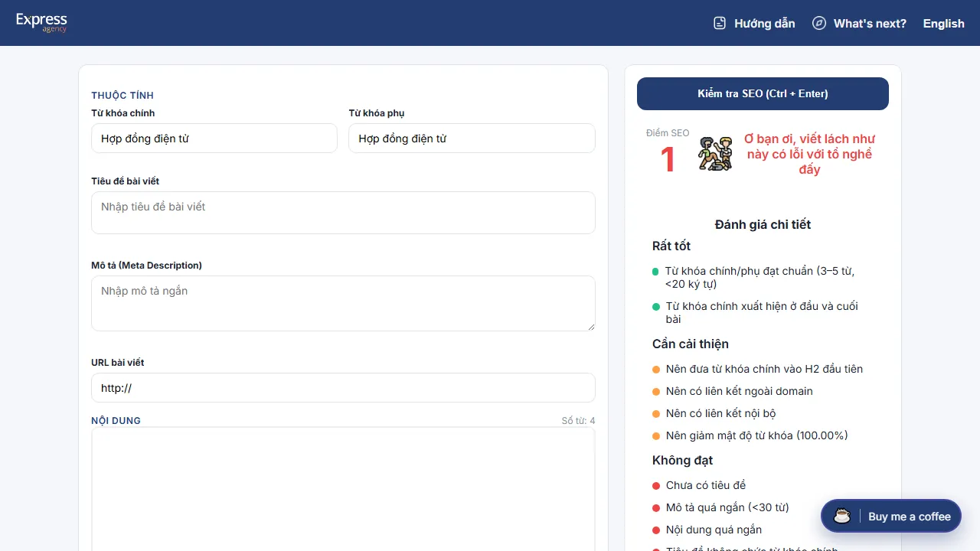Focus the Tiêu đề bài viết field
Screen dimensions: 980x551
coord(343,213)
